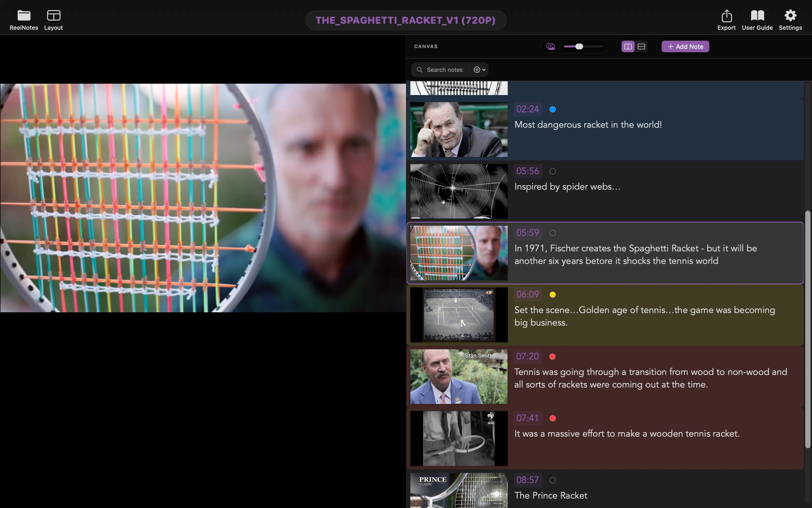Open the ReelNotes folder icon

pos(24,15)
